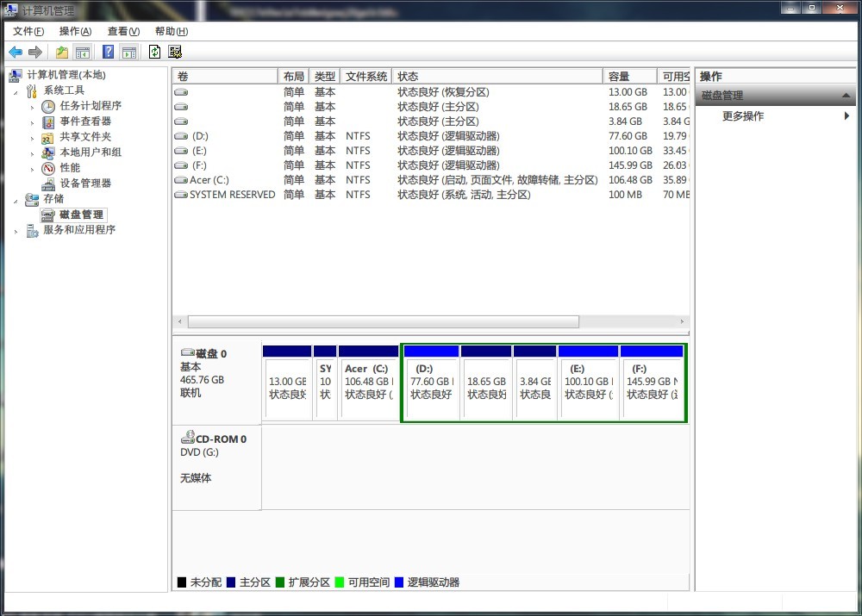862x616 pixels.
Task: Go back with the blue left arrow
Action: [16, 53]
